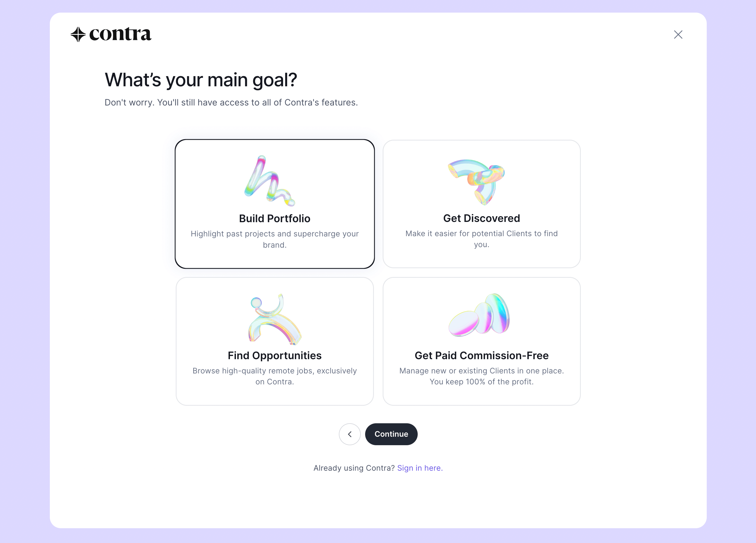Pick the Find Opportunities goal title
The image size is (756, 543).
click(275, 356)
